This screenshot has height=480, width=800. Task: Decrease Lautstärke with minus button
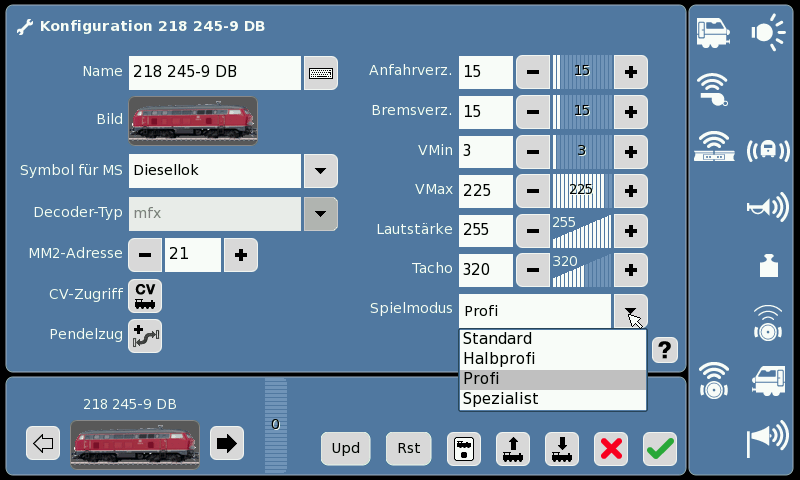point(533,231)
